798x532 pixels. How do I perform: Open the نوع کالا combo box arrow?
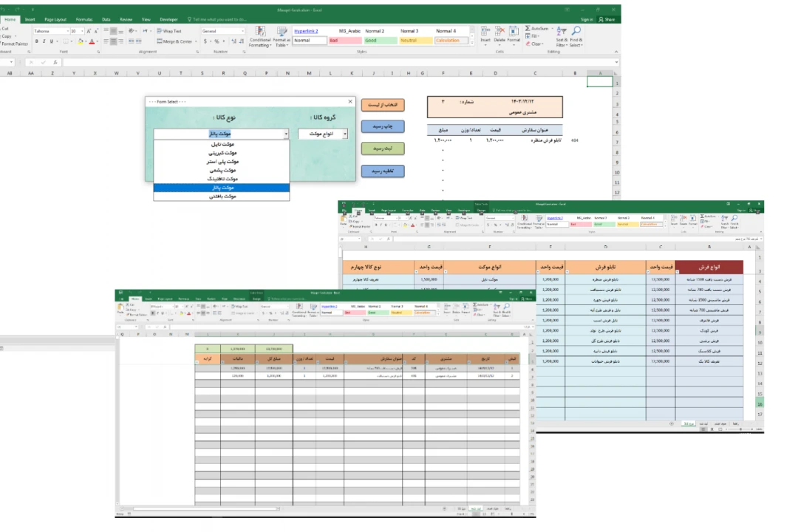click(285, 134)
